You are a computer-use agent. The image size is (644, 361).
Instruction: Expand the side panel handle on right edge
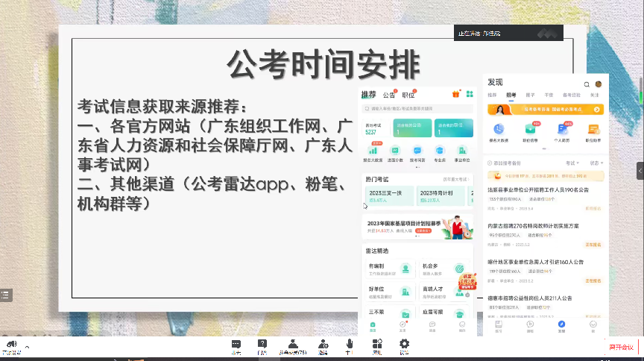click(640, 170)
